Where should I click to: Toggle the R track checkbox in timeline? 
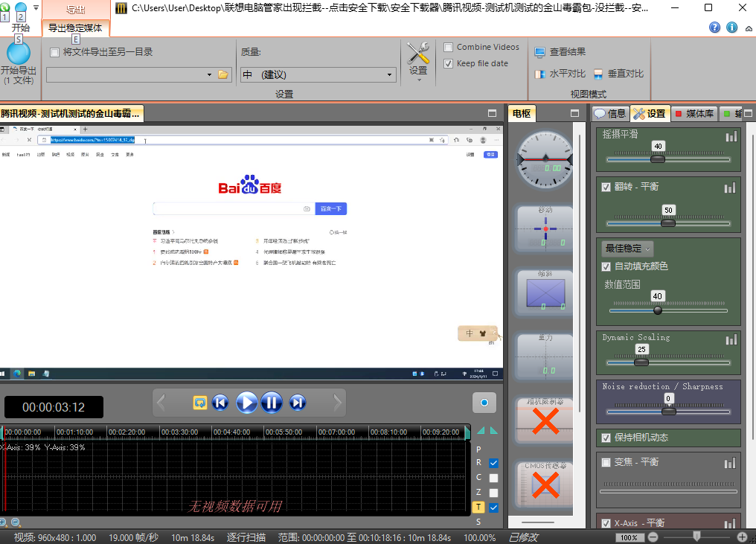coord(493,463)
